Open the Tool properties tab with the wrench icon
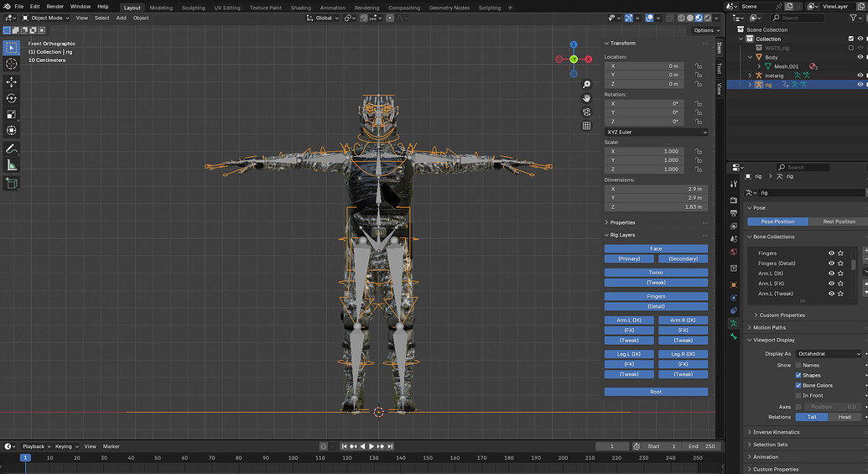The image size is (868, 474). 734,184
